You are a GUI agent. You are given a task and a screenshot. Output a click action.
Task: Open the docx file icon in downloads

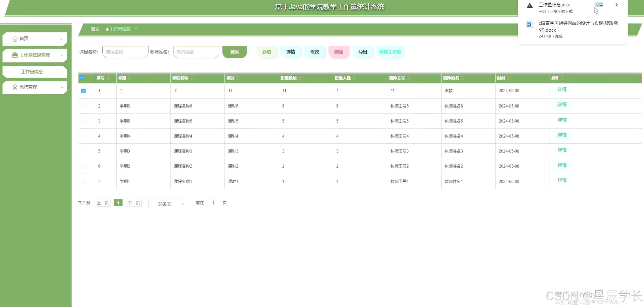coord(529,25)
